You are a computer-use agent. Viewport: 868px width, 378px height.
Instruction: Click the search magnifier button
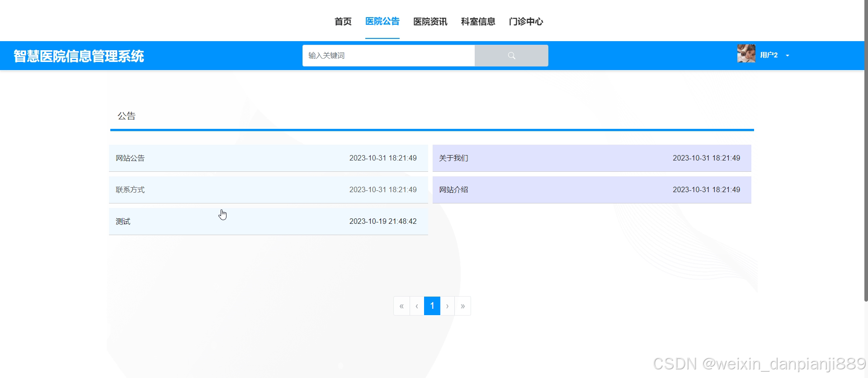(x=511, y=56)
